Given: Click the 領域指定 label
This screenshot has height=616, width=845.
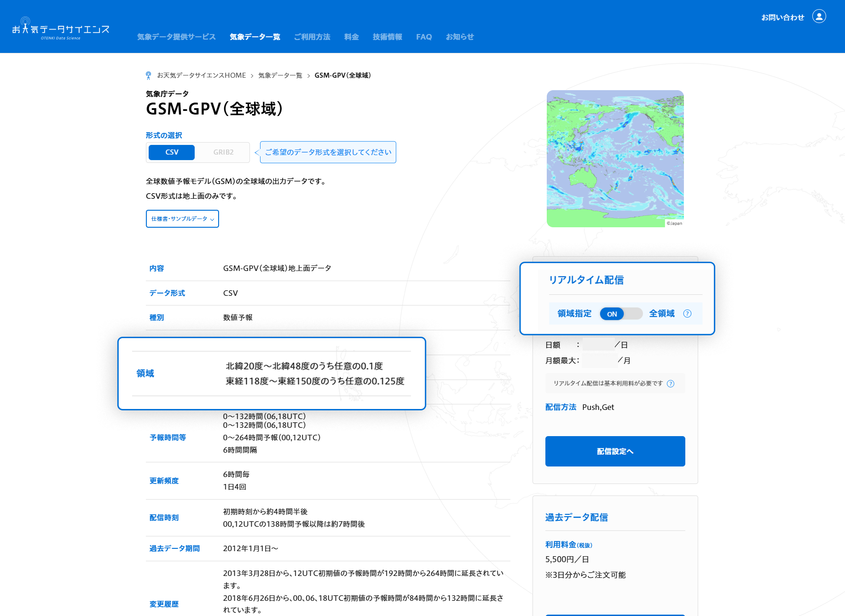Looking at the screenshot, I should 574,314.
